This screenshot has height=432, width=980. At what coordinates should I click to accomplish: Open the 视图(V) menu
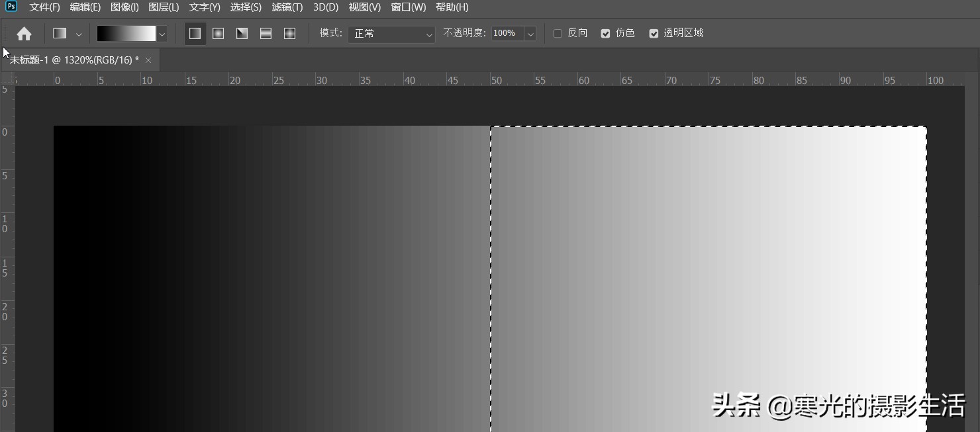click(365, 7)
